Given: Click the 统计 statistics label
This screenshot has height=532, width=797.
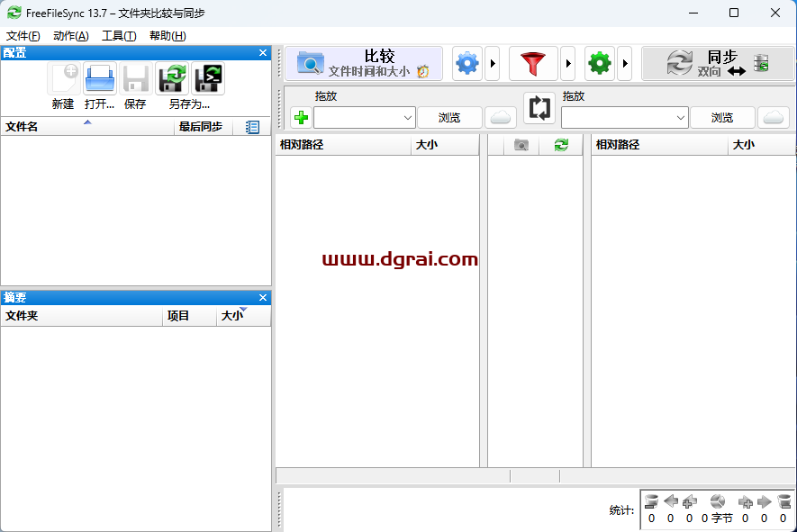Looking at the screenshot, I should click(621, 510).
